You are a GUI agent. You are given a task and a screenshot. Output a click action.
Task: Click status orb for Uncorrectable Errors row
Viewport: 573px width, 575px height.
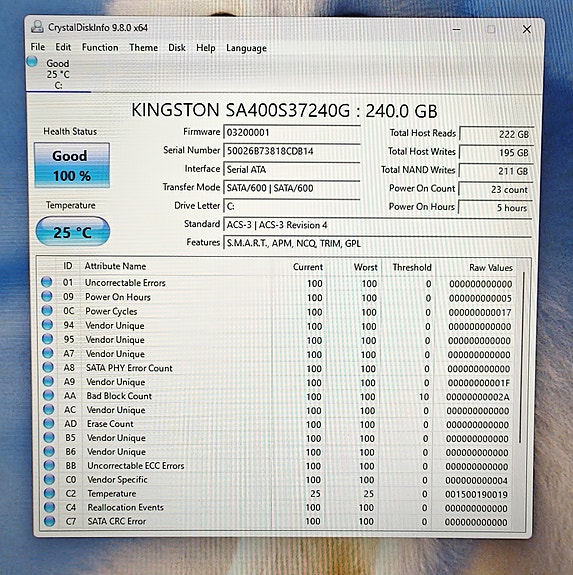point(46,282)
